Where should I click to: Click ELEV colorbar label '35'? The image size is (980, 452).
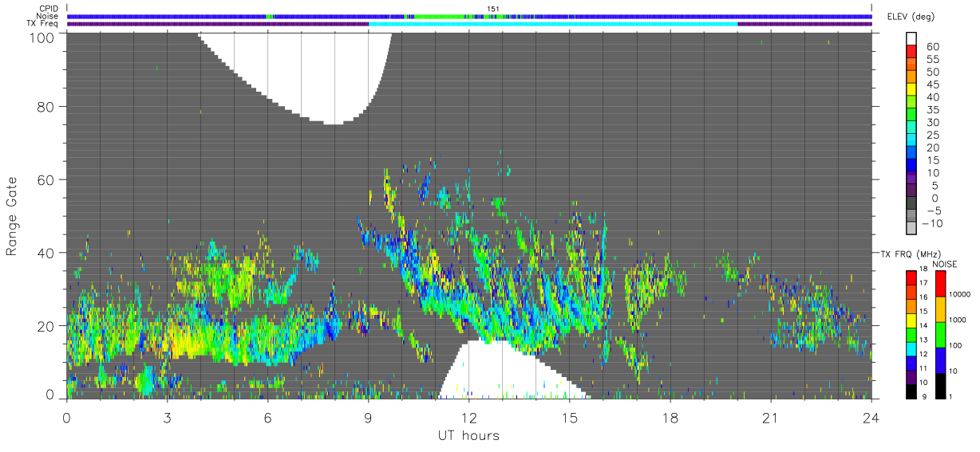[933, 110]
